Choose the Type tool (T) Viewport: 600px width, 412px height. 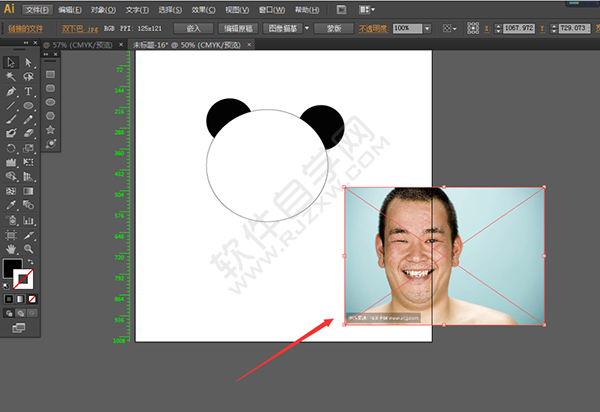pos(28,91)
